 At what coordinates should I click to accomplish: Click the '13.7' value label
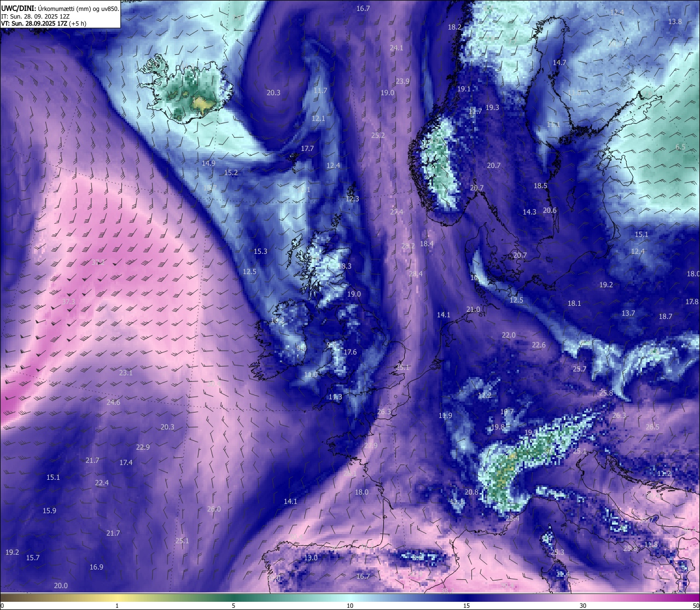pyautogui.click(x=628, y=313)
